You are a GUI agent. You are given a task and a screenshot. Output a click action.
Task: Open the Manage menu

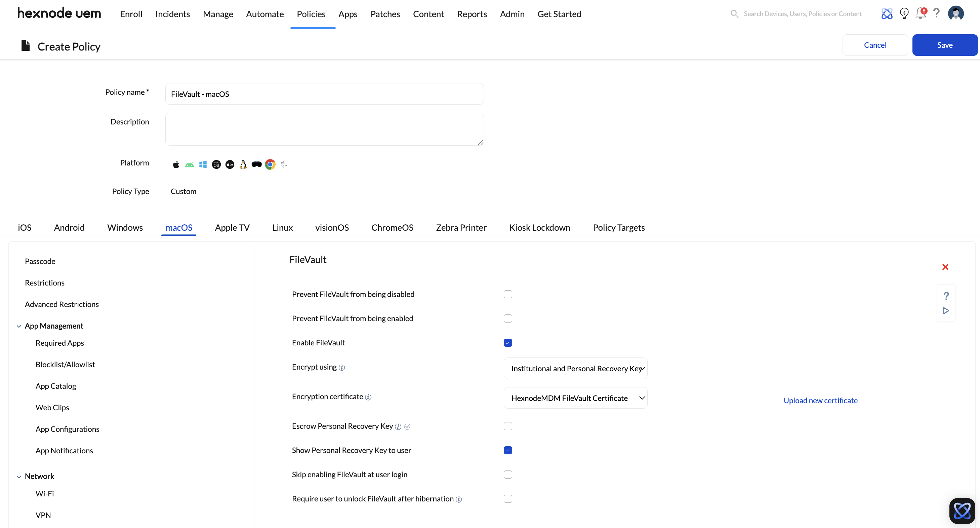click(217, 14)
